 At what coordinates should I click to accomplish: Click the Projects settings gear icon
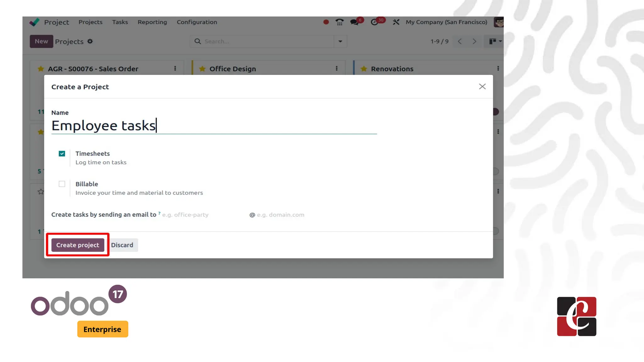90,41
